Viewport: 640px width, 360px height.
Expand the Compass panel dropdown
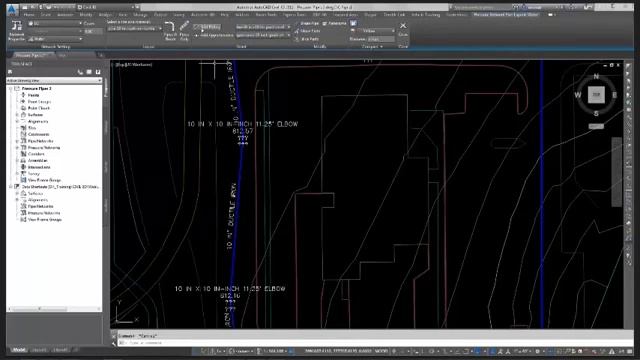pyautogui.click(x=372, y=47)
